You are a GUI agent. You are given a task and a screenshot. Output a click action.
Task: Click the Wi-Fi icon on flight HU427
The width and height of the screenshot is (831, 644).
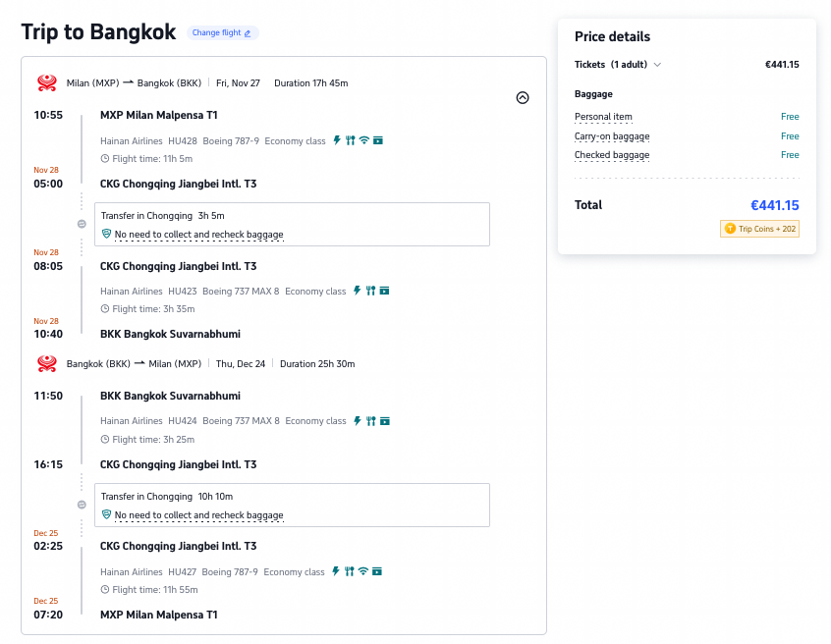(363, 571)
